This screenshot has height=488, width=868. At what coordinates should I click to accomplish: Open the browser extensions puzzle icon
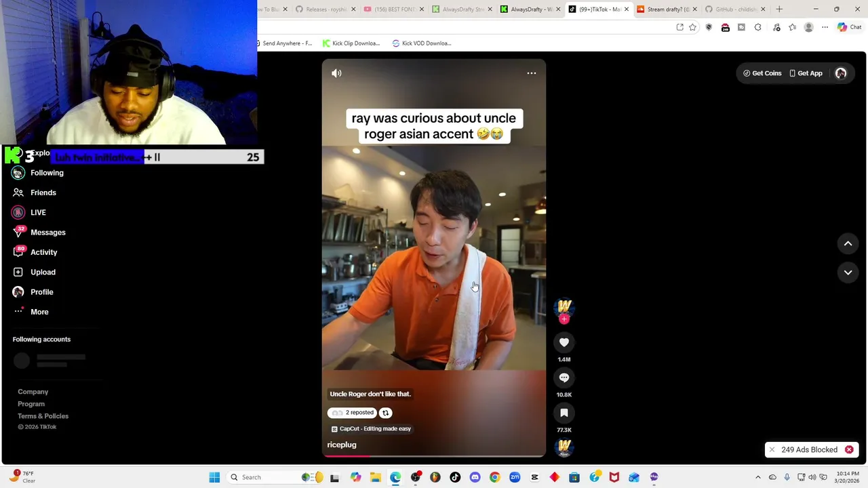pos(758,27)
